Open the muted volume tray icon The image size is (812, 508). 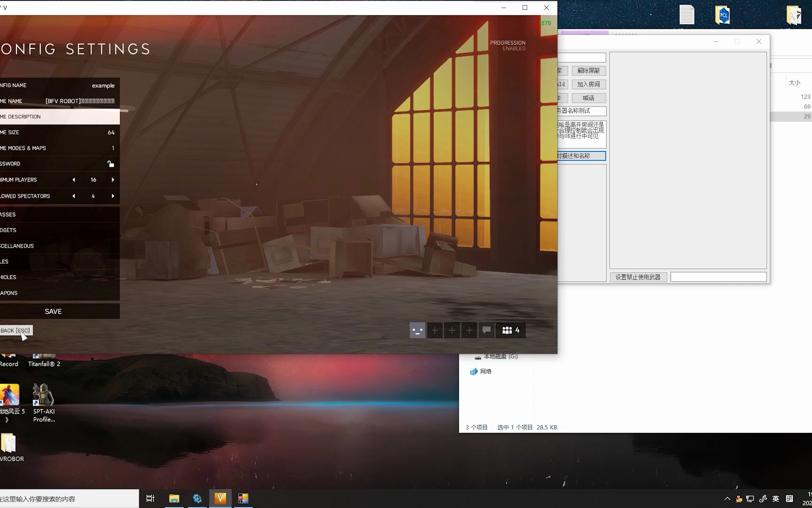763,499
